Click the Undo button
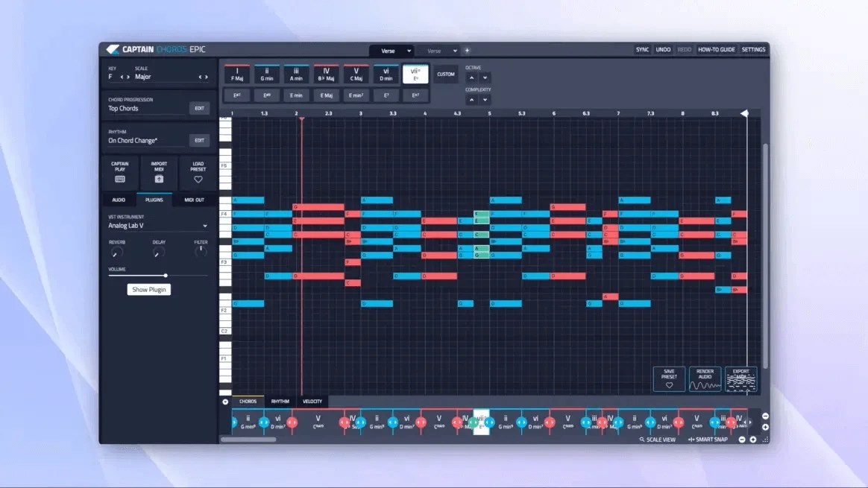The width and height of the screenshot is (868, 488). click(x=663, y=50)
